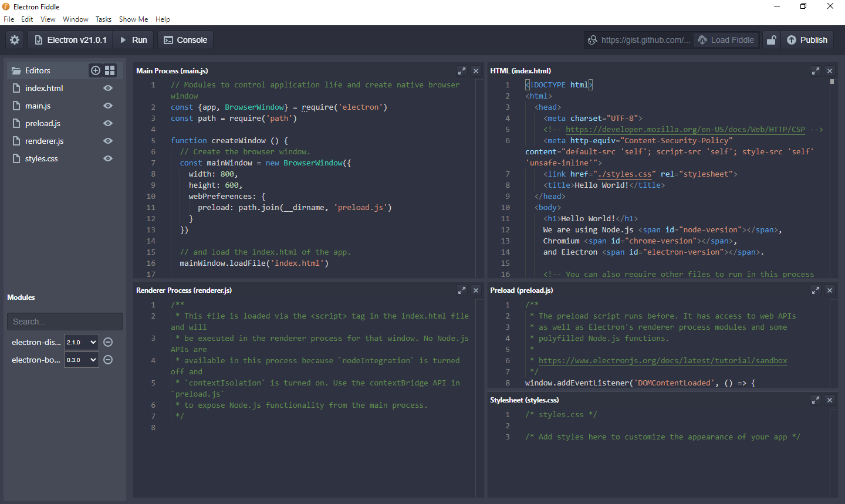This screenshot has width=845, height=504.
Task: Maximize the Renderer Process (renderer.js) panel
Action: coord(462,290)
